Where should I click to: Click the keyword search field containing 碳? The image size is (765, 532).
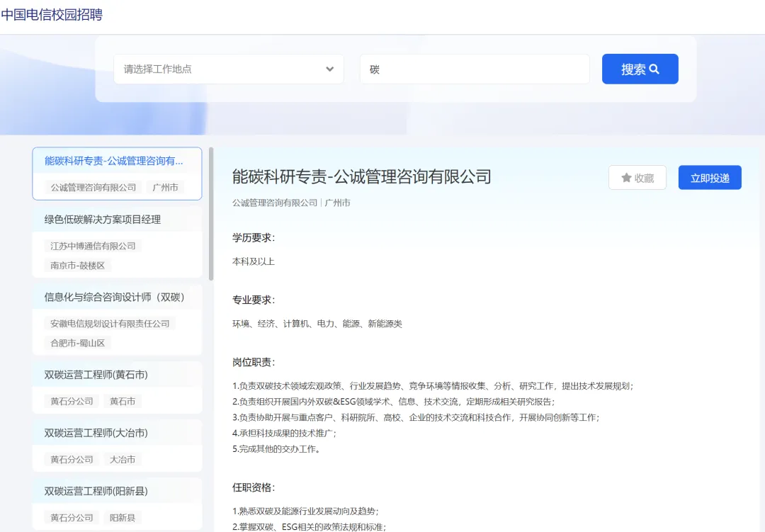(475, 69)
